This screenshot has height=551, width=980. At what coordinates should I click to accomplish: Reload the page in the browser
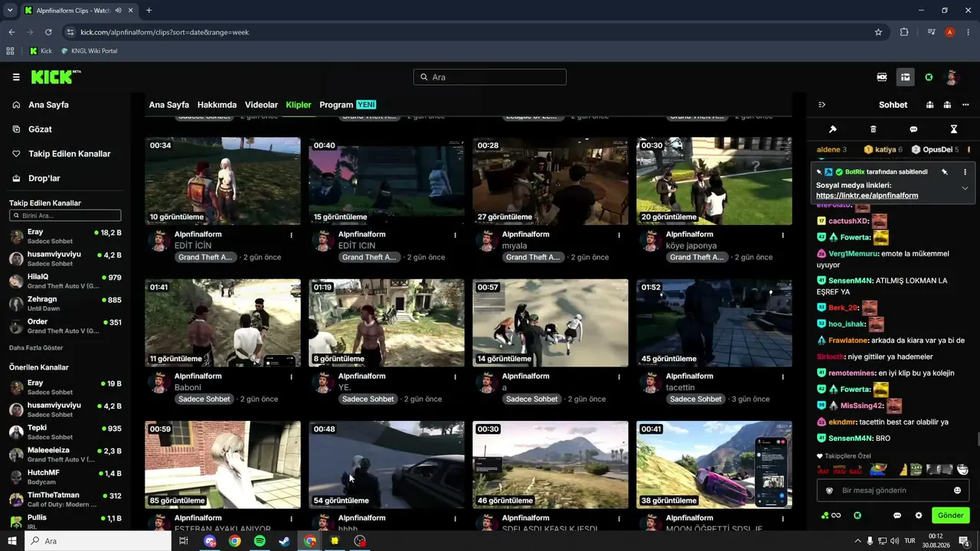point(48,32)
